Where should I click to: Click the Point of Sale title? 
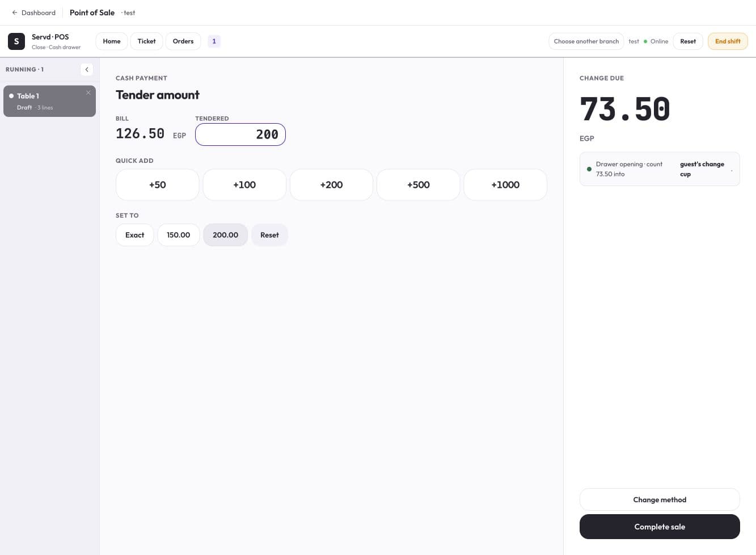coord(92,12)
